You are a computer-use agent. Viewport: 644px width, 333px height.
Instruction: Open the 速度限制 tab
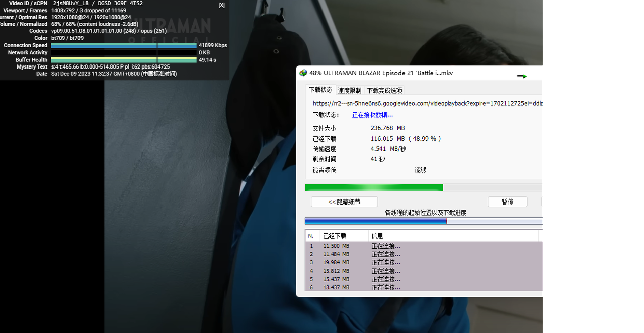[349, 91]
